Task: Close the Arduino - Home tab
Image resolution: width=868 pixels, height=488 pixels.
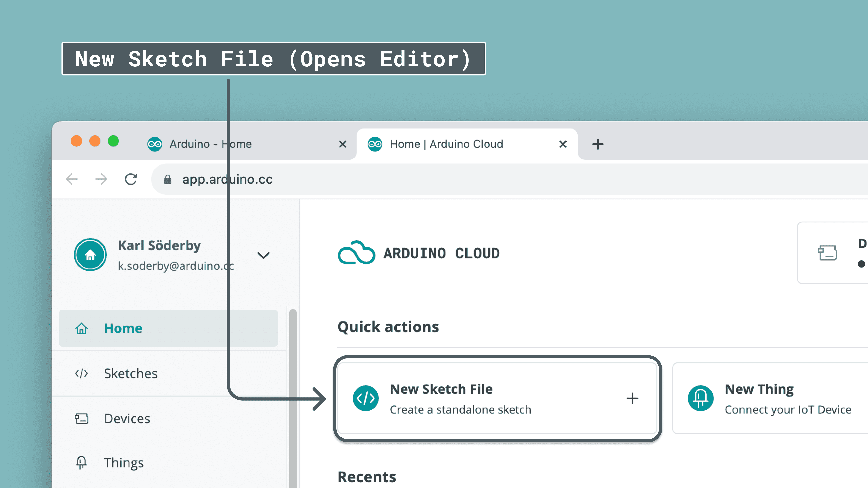Action: click(343, 144)
